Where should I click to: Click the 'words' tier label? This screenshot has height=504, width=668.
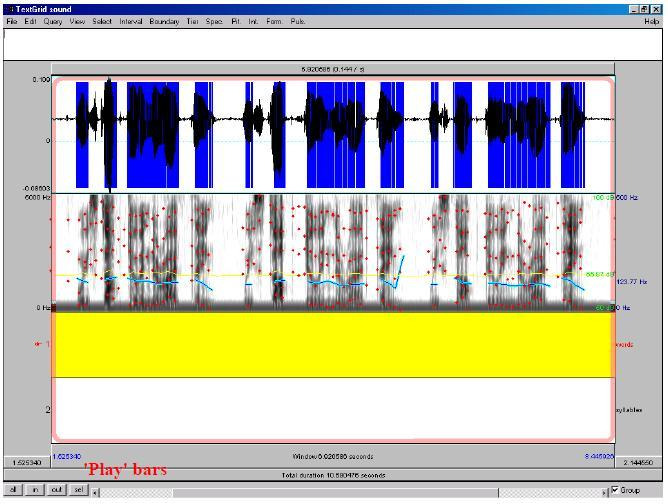click(625, 344)
